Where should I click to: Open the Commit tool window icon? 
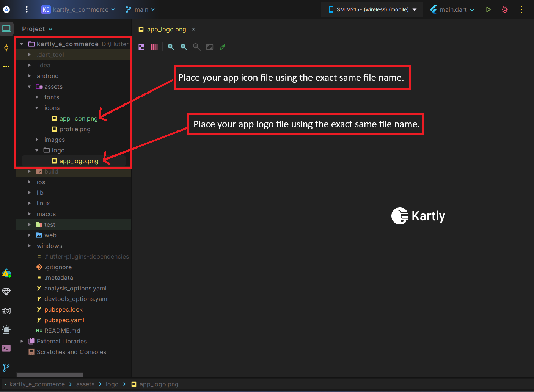pos(6,48)
